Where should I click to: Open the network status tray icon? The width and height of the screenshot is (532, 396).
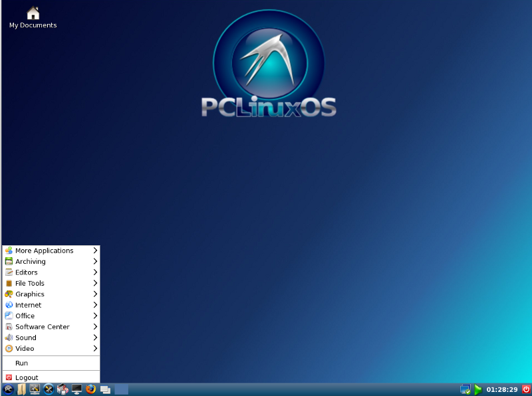[x=465, y=389]
